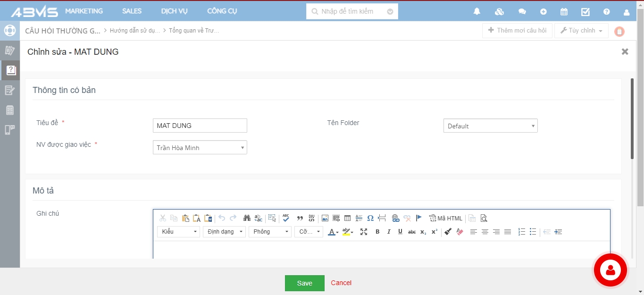
Task: Open the MARKETING menu
Action: pyautogui.click(x=84, y=11)
